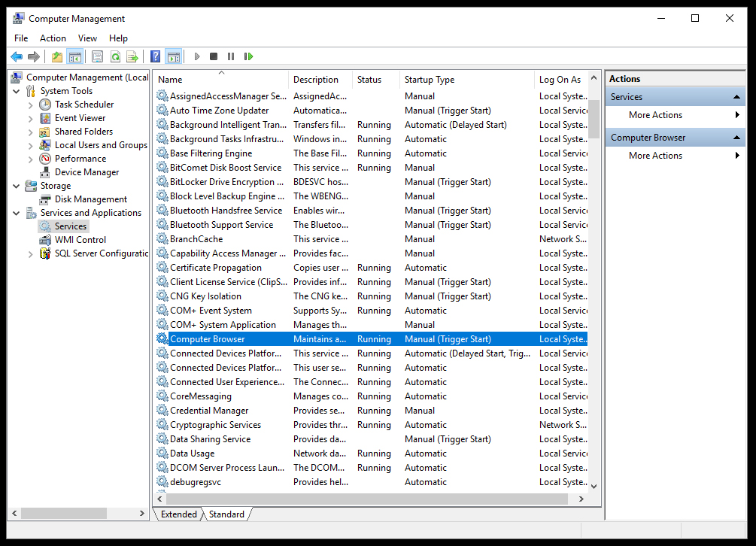The width and height of the screenshot is (756, 546).
Task: Open the Properties toolbar icon
Action: (x=97, y=57)
